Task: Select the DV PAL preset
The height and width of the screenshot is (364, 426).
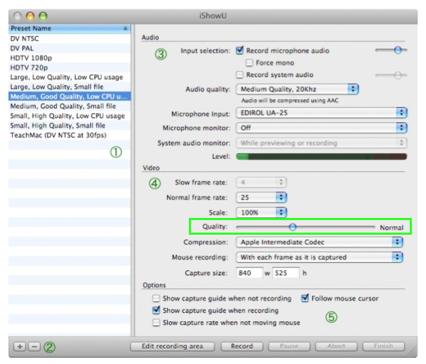Action: pyautogui.click(x=69, y=48)
